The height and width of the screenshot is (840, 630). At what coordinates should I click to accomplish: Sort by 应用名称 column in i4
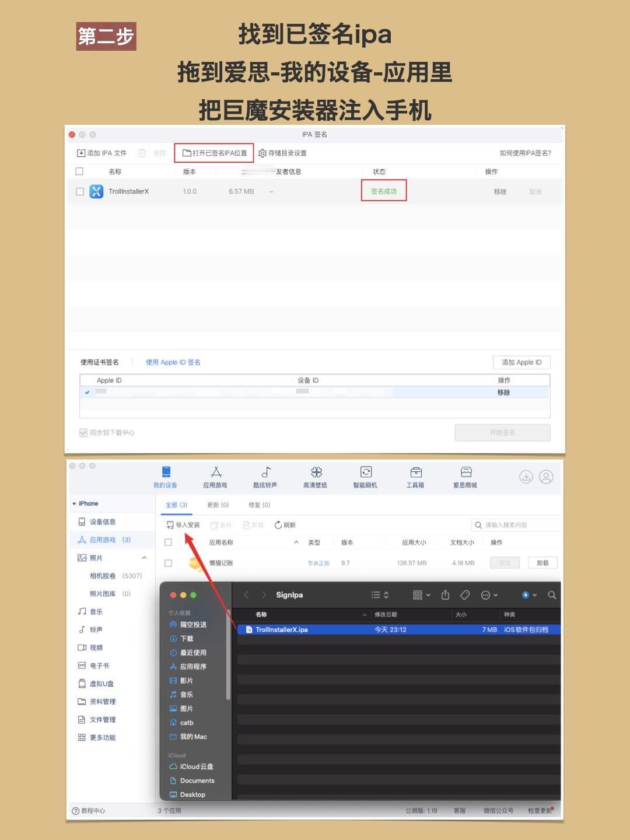[x=221, y=542]
